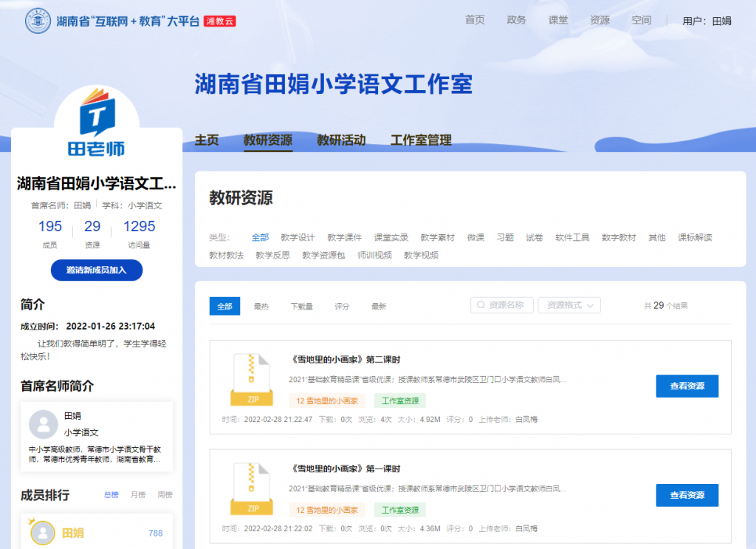The height and width of the screenshot is (549, 756).
Task: Click the 湘教云 red badge
Action: [x=219, y=21]
